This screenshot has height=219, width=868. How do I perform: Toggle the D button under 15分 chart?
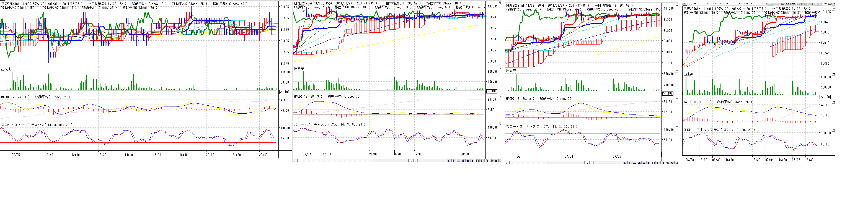coord(477,161)
